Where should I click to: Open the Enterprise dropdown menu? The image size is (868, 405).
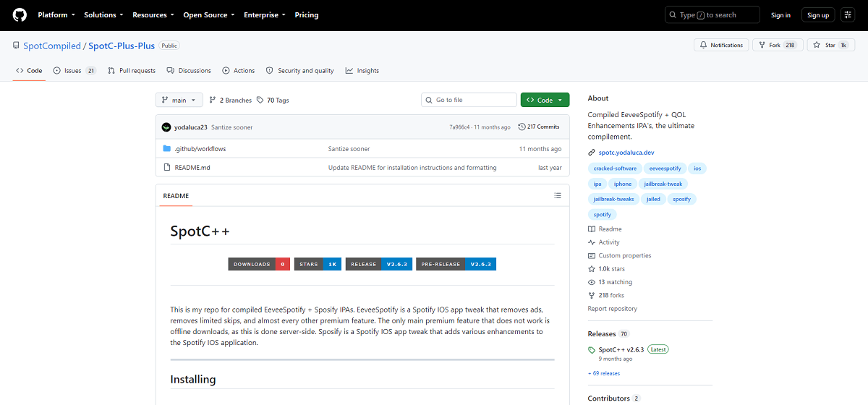click(x=264, y=14)
